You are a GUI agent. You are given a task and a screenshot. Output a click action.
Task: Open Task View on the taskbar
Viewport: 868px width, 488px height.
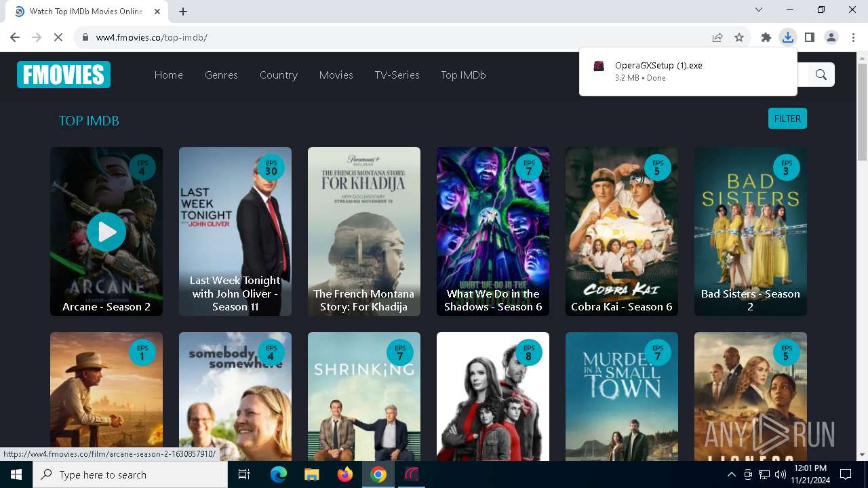pos(244,474)
